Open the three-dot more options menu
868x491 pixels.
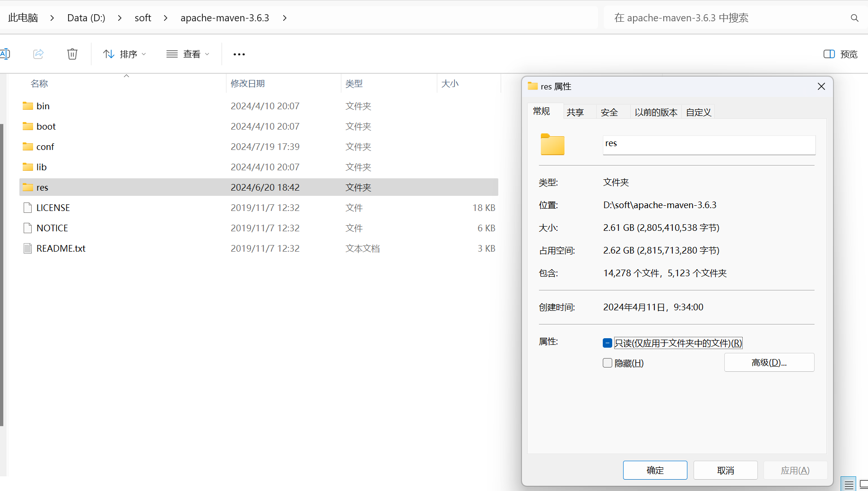239,54
